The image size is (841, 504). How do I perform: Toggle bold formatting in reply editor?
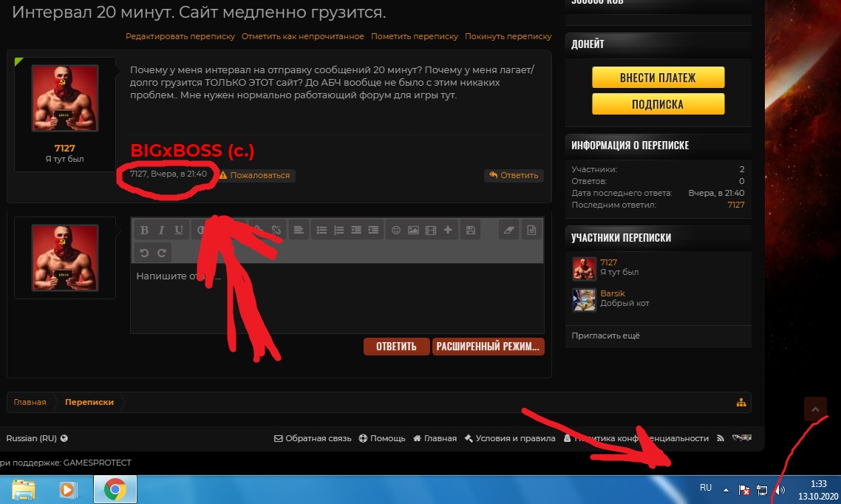coord(145,231)
